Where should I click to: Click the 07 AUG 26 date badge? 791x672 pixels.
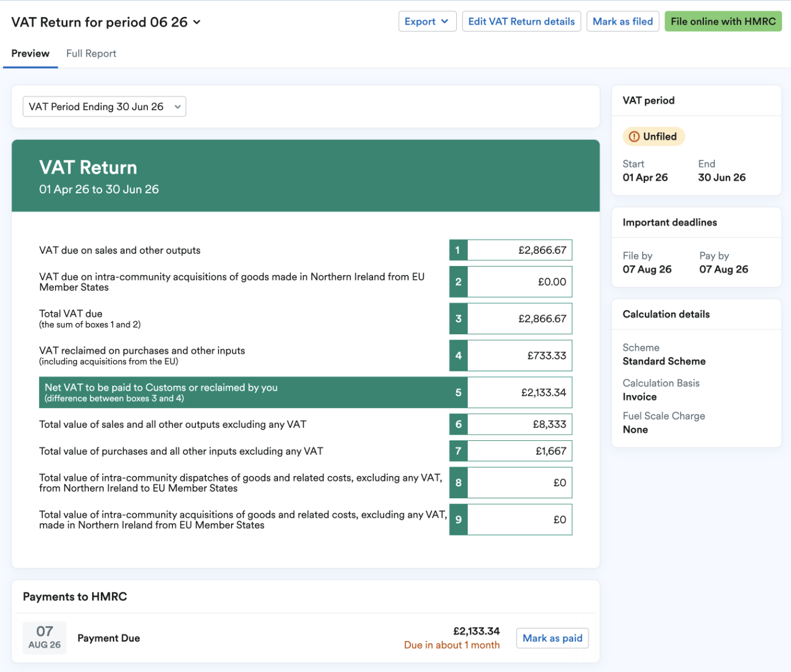(x=45, y=638)
